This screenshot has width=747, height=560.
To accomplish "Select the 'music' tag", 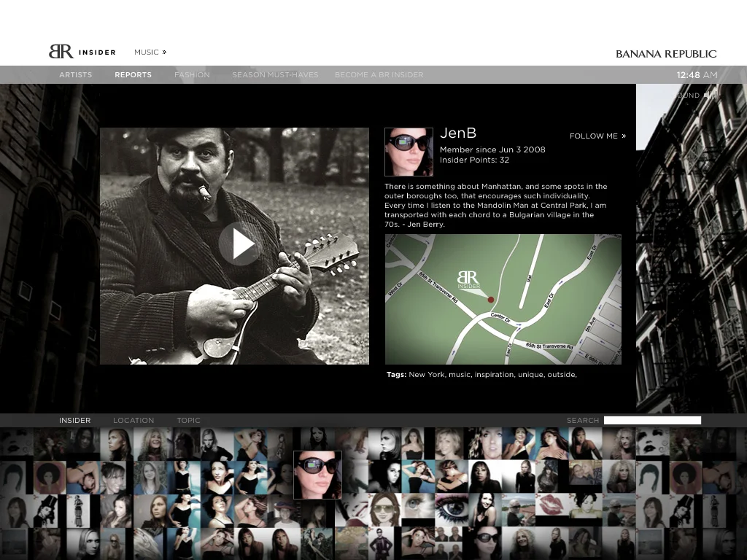I will pyautogui.click(x=460, y=375).
